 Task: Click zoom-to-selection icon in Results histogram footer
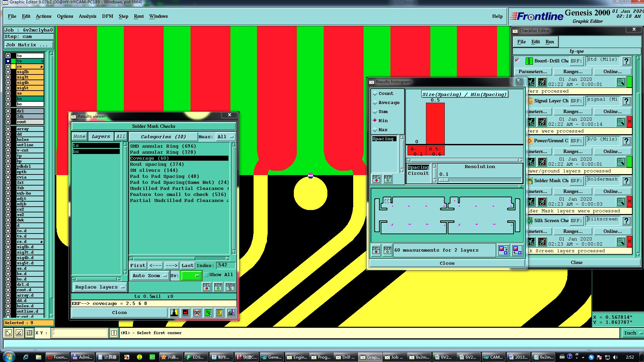[x=503, y=250]
